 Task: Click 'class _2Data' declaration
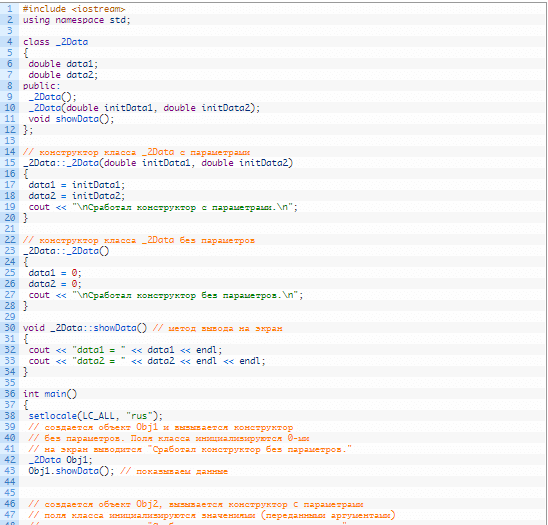point(56,42)
